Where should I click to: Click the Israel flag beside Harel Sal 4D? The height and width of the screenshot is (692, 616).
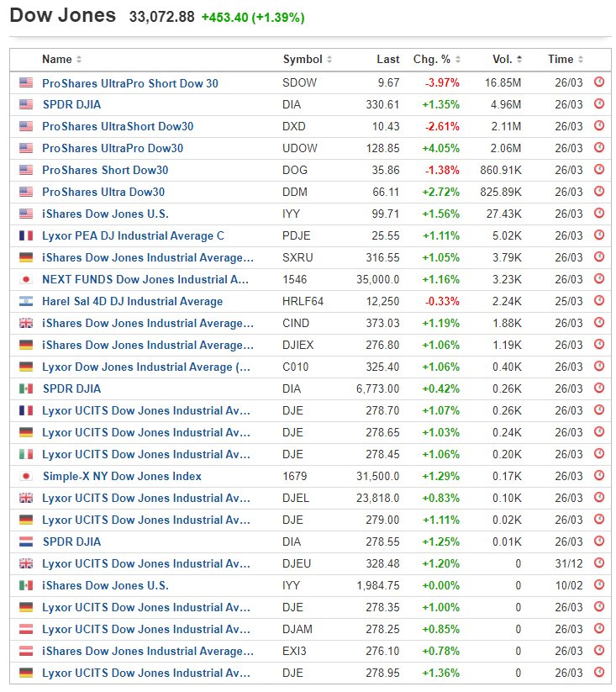pyautogui.click(x=26, y=301)
